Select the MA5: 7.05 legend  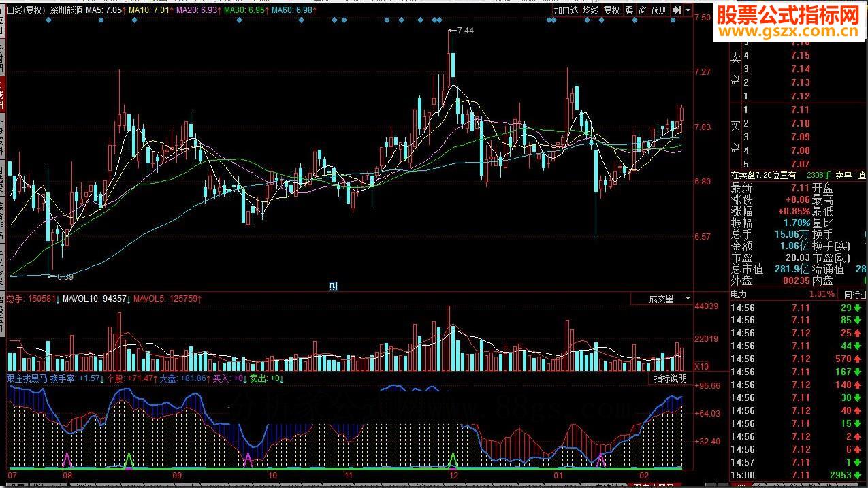point(106,10)
